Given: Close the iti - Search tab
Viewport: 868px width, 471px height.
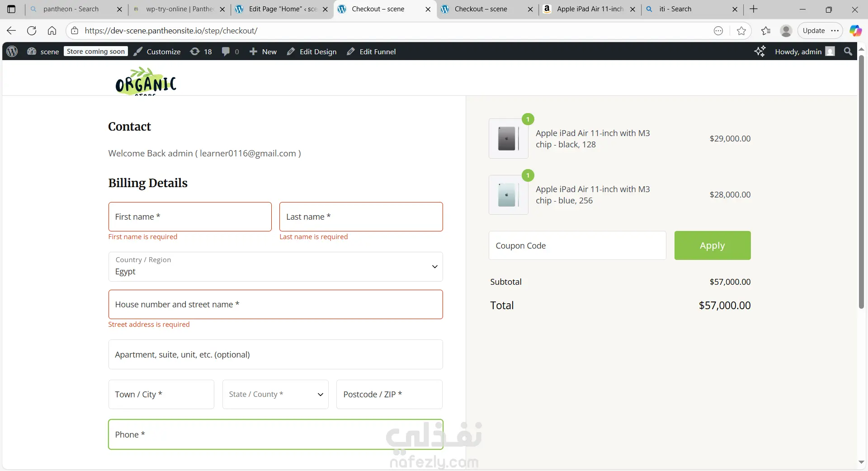Looking at the screenshot, I should tap(735, 9).
